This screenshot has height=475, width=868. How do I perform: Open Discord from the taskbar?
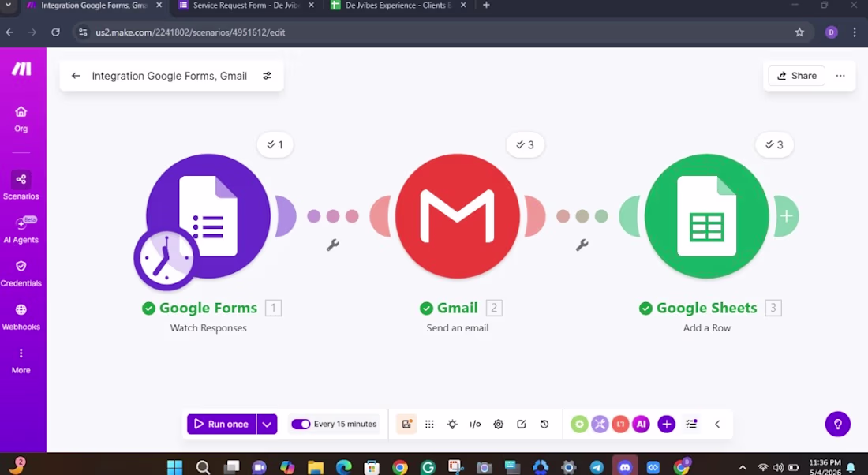tap(625, 467)
